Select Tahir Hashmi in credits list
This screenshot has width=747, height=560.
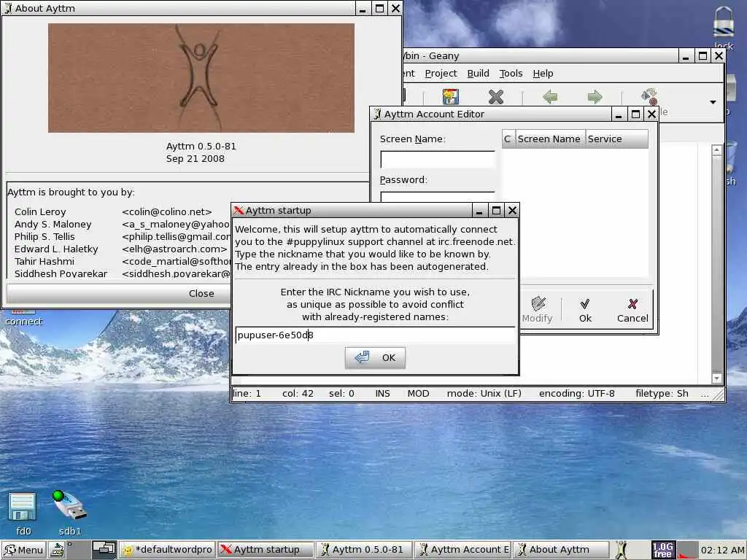(44, 262)
